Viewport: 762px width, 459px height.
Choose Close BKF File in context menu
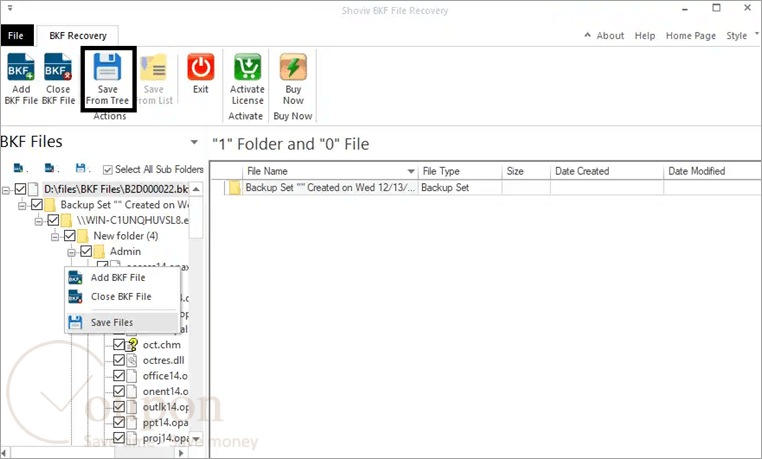click(x=122, y=296)
